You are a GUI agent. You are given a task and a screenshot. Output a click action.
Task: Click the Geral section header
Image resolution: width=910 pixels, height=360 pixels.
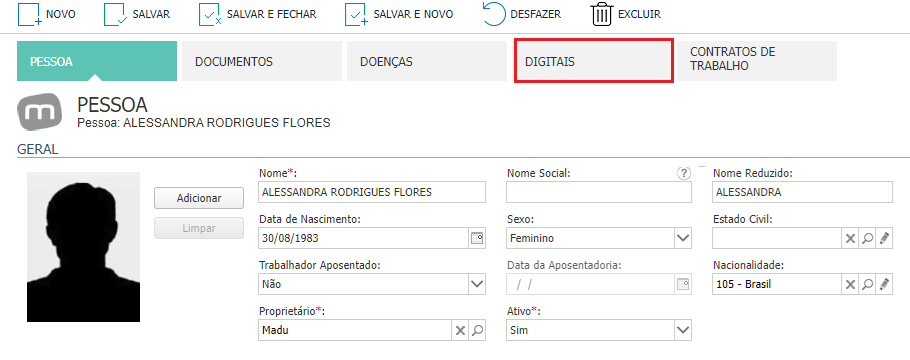(38, 149)
